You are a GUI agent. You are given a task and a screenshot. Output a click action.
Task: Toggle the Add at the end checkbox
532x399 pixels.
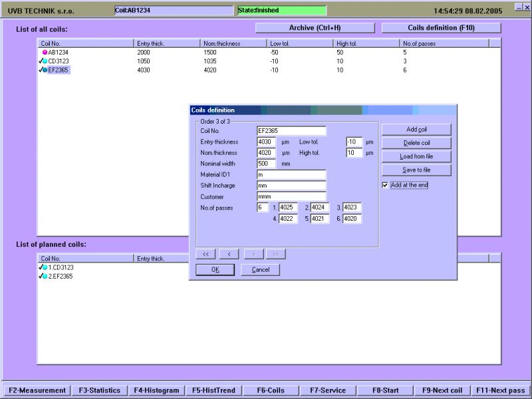(x=385, y=186)
